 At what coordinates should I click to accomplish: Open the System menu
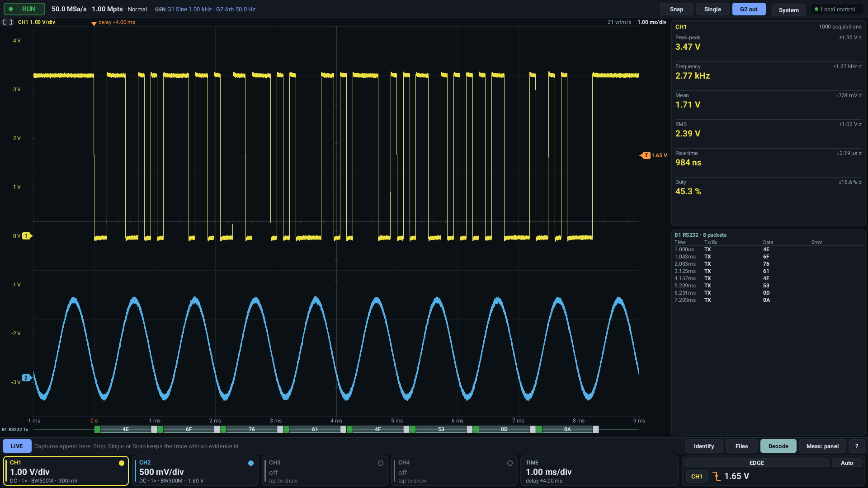pyautogui.click(x=788, y=10)
